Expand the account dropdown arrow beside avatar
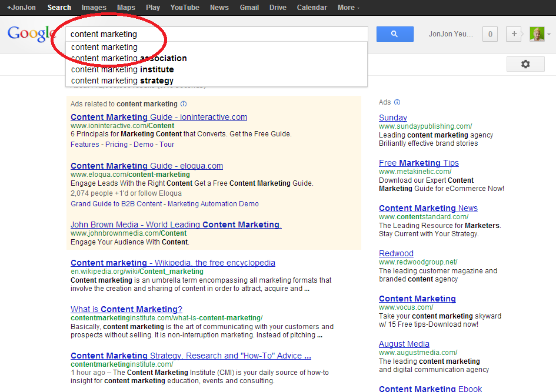Image resolution: width=556 pixels, height=392 pixels. tap(549, 34)
